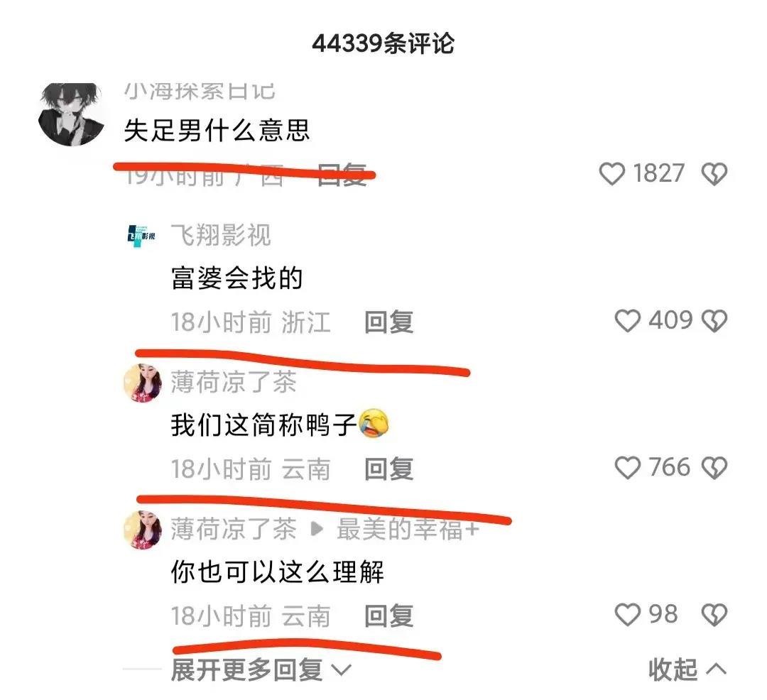Open the anime avatar profile of top commenter

tap(71, 114)
